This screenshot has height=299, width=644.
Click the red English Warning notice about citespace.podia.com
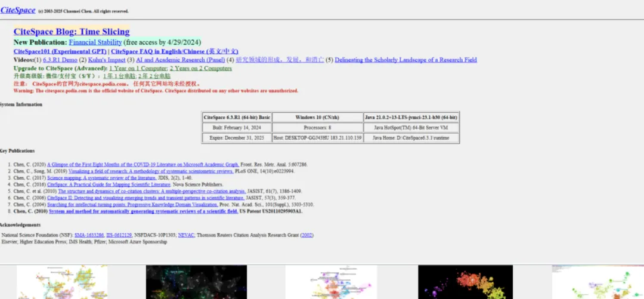point(156,91)
